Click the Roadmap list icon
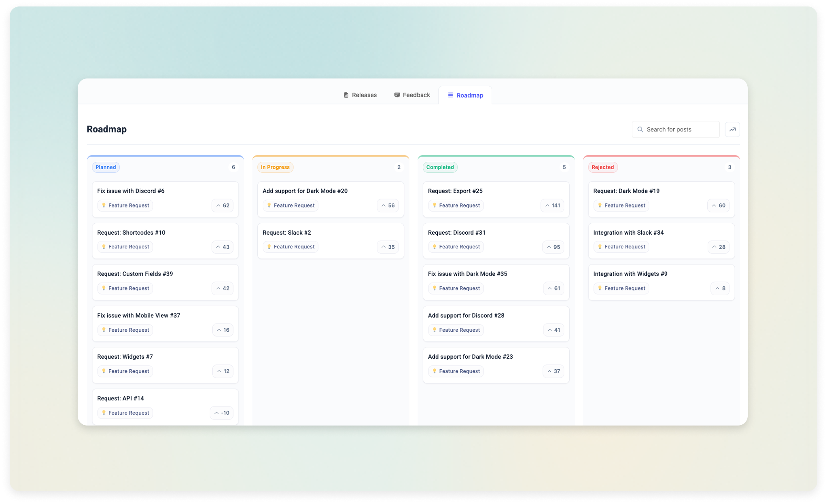The height and width of the screenshot is (504, 827). 450,95
